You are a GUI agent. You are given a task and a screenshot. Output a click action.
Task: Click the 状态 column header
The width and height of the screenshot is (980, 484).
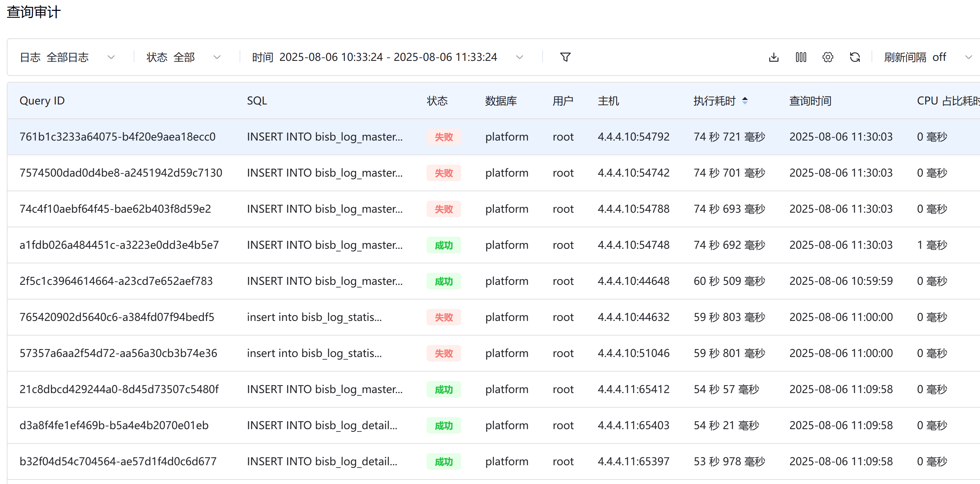(437, 101)
